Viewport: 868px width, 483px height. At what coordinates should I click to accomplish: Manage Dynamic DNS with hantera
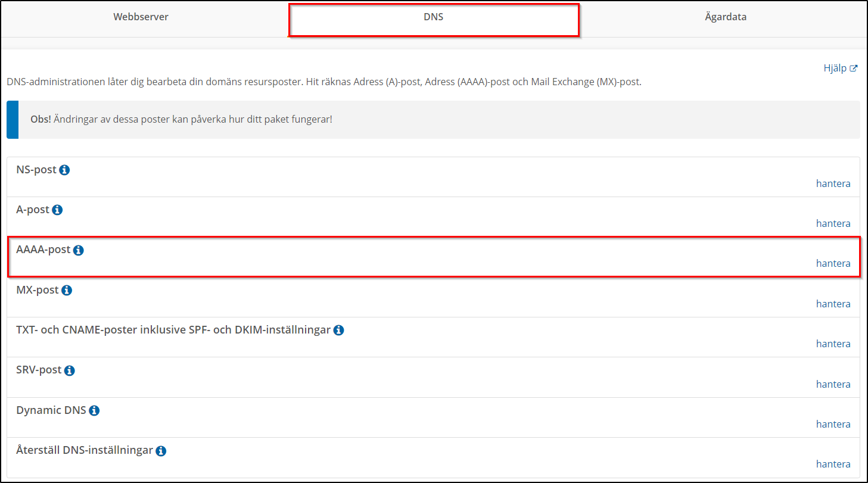click(833, 424)
